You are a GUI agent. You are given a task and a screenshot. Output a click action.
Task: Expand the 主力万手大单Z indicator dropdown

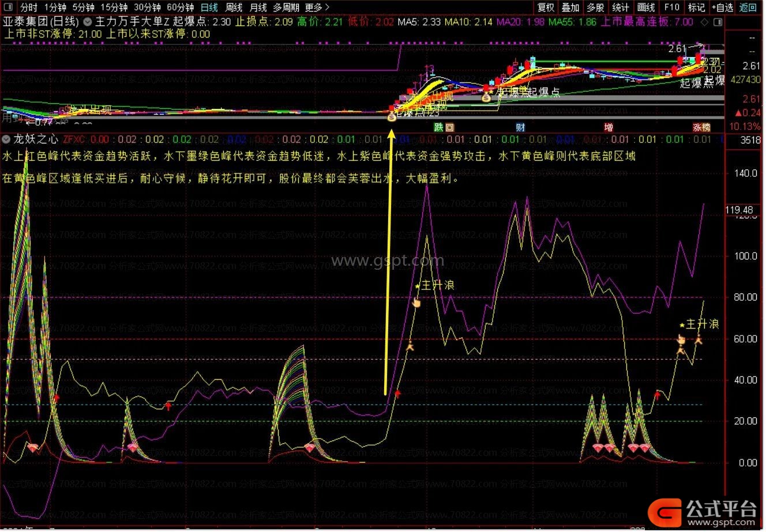coord(88,22)
